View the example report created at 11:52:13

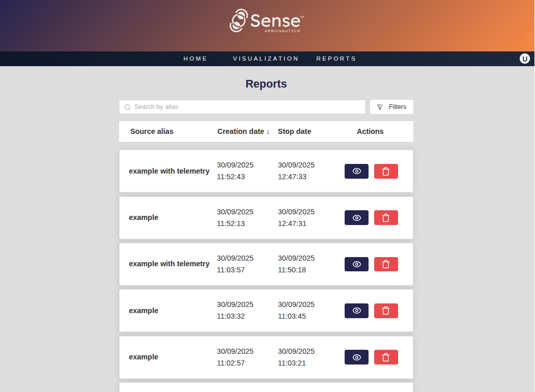pyautogui.click(x=356, y=217)
